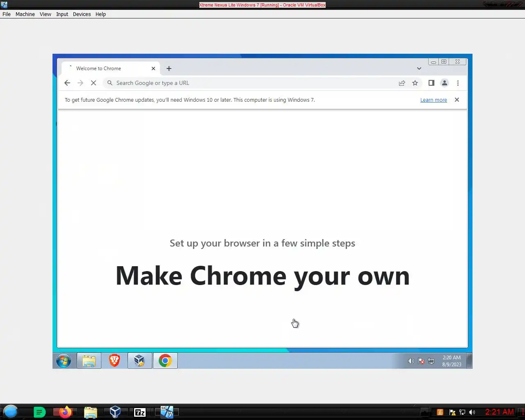This screenshot has width=525, height=420.
Task: Click the guest volume speaker icon
Action: coord(411,361)
